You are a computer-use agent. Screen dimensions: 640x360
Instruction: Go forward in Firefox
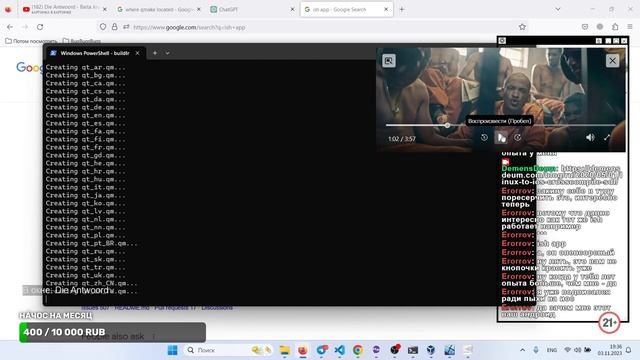[25, 27]
